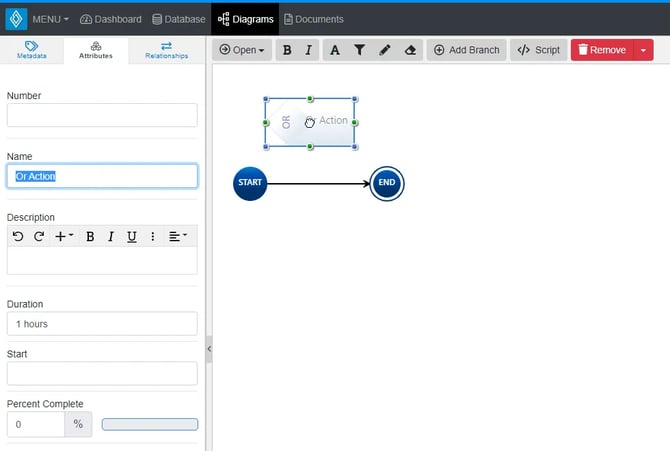Expand the Remove dropdown arrow

pos(644,50)
